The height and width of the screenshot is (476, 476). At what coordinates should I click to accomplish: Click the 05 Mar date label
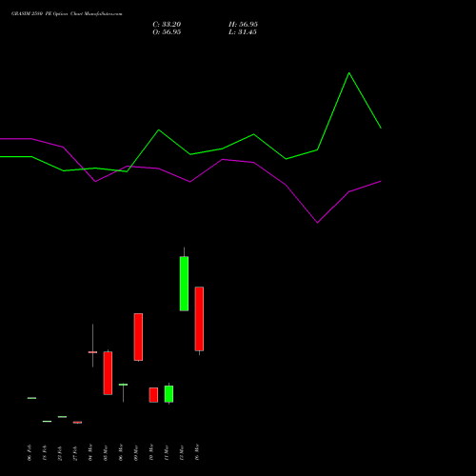point(106,452)
